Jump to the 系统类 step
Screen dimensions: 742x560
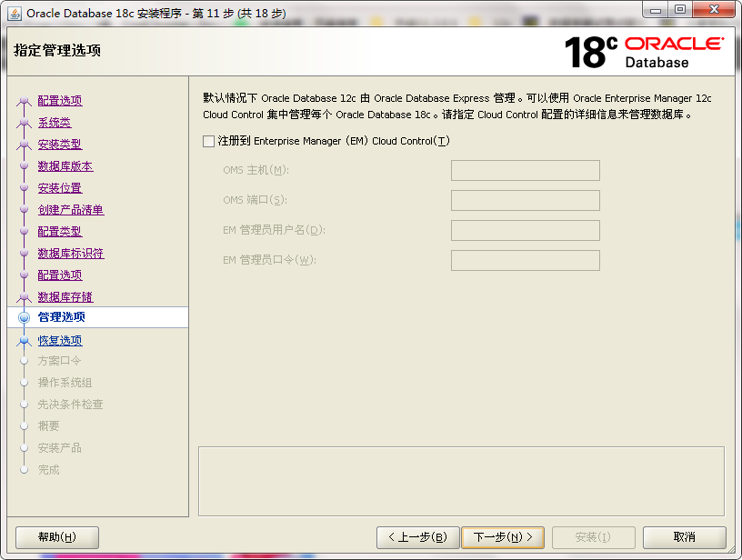55,123
